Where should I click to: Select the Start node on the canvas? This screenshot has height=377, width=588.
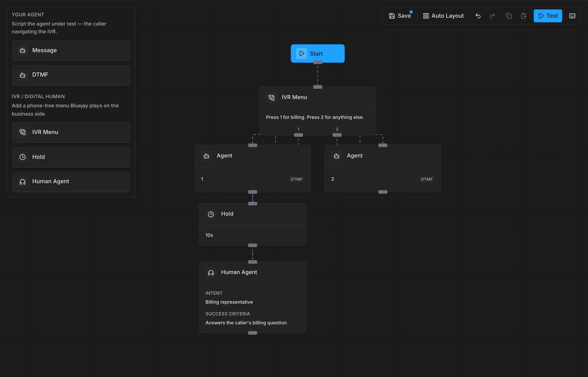click(317, 54)
